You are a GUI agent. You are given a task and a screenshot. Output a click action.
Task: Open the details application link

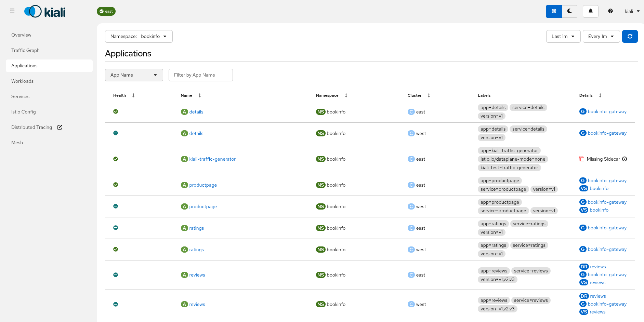pyautogui.click(x=196, y=111)
